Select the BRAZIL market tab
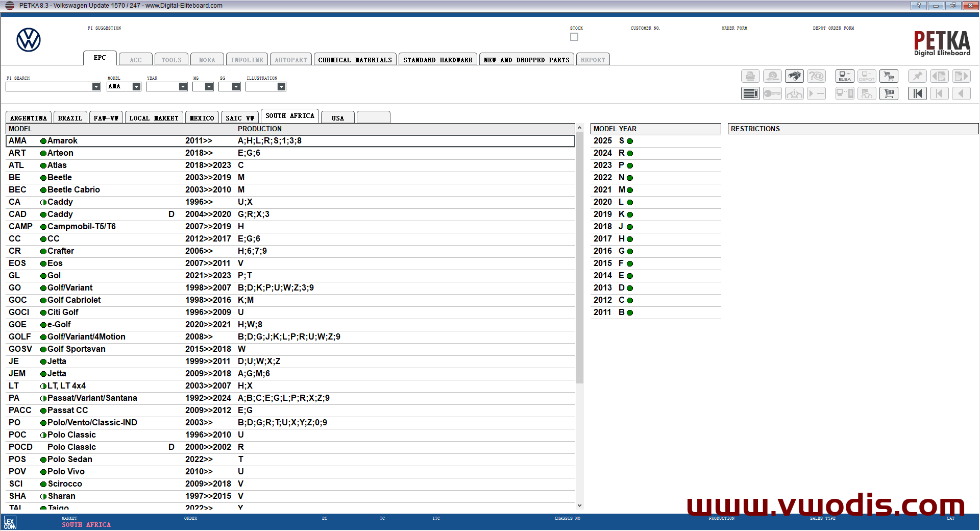The width and height of the screenshot is (980, 531). pyautogui.click(x=70, y=118)
